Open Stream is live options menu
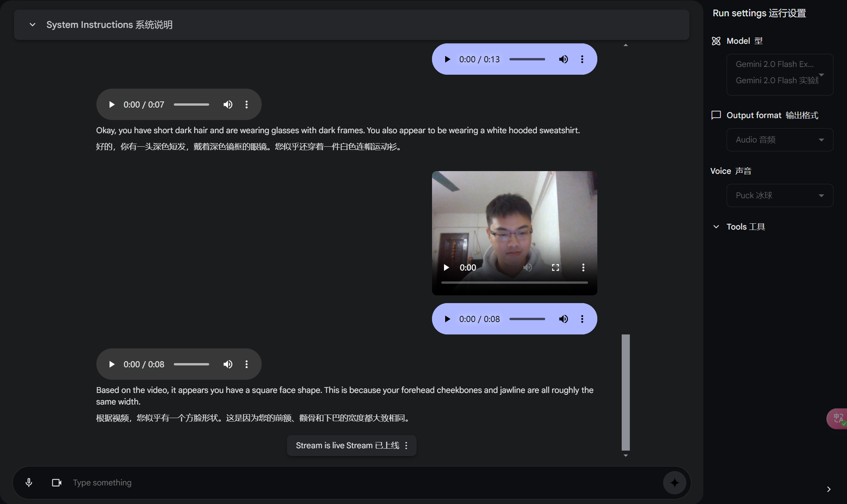The width and height of the screenshot is (847, 504). [406, 446]
